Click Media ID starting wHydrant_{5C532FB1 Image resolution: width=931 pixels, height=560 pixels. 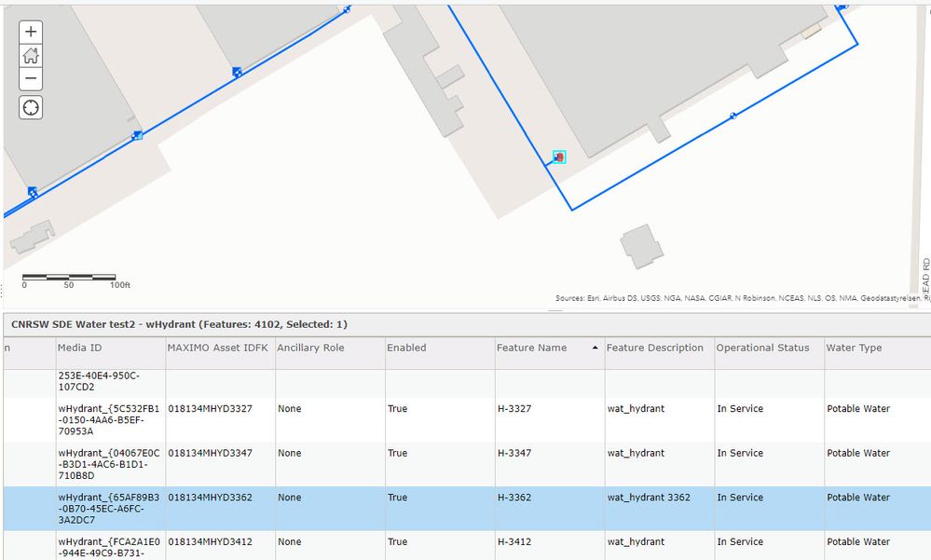point(109,420)
